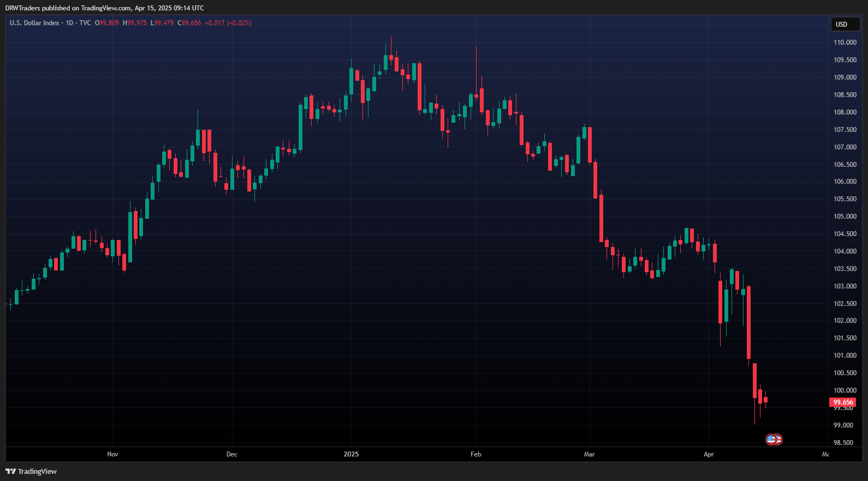Screen dimensions: 868x481
Task: Click the high value H99.975
Action: click(135, 23)
